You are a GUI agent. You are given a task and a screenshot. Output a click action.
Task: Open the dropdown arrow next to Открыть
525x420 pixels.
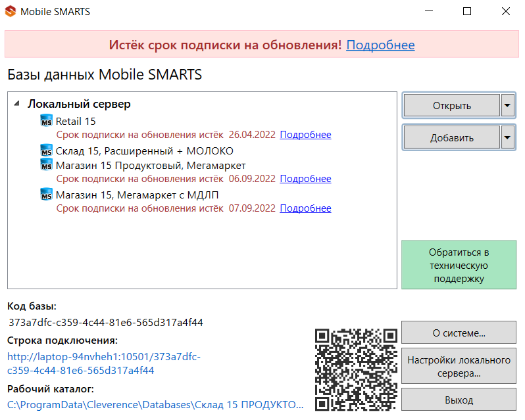pyautogui.click(x=508, y=105)
